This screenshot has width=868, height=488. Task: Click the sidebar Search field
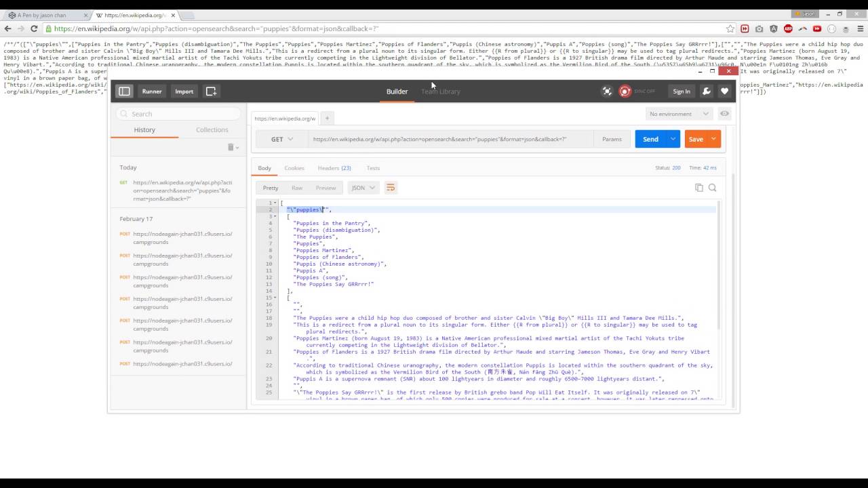178,114
